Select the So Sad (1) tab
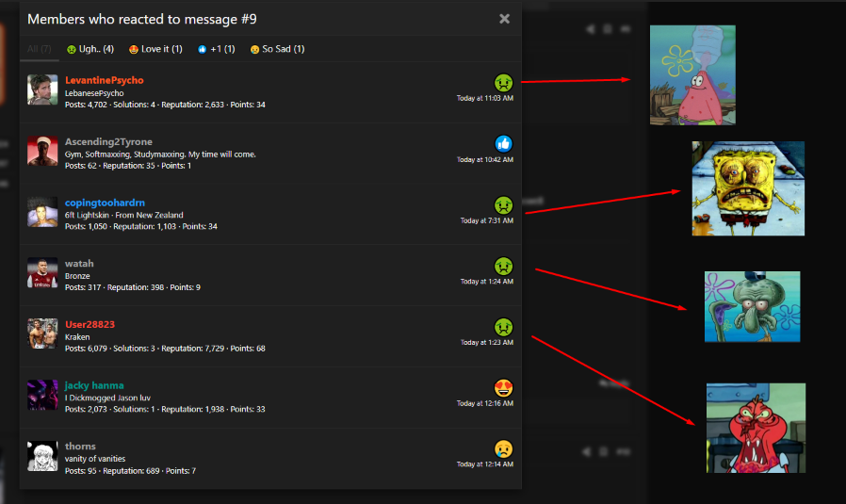 (x=277, y=49)
